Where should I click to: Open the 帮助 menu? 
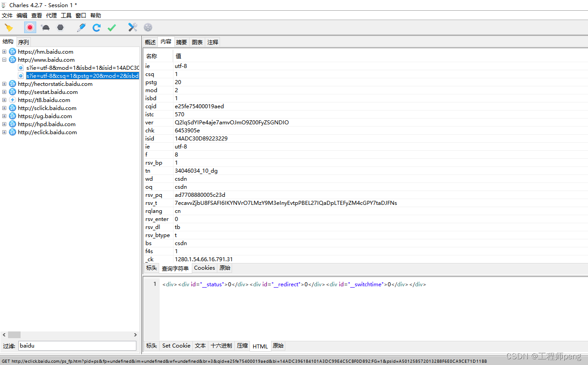coord(96,15)
